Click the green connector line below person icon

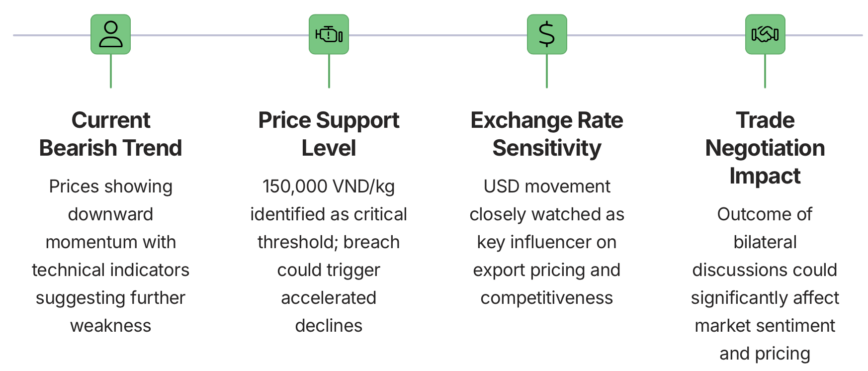point(110,71)
